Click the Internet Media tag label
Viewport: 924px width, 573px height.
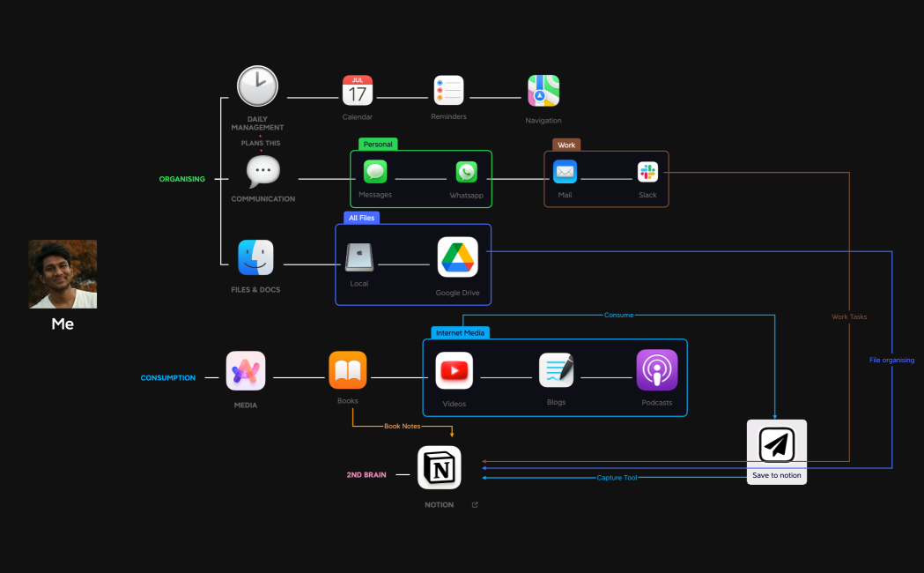pos(460,332)
